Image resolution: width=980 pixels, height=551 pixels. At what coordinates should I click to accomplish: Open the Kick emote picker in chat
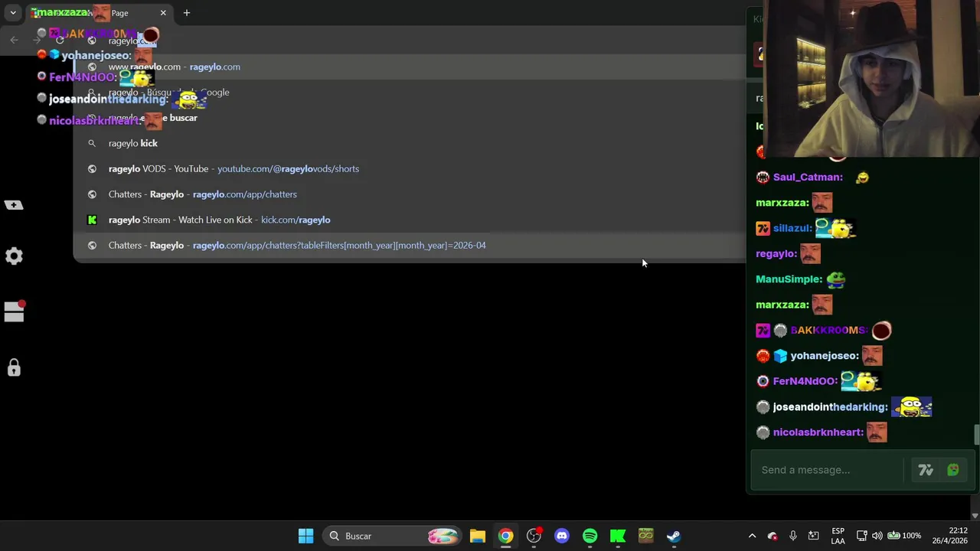953,470
